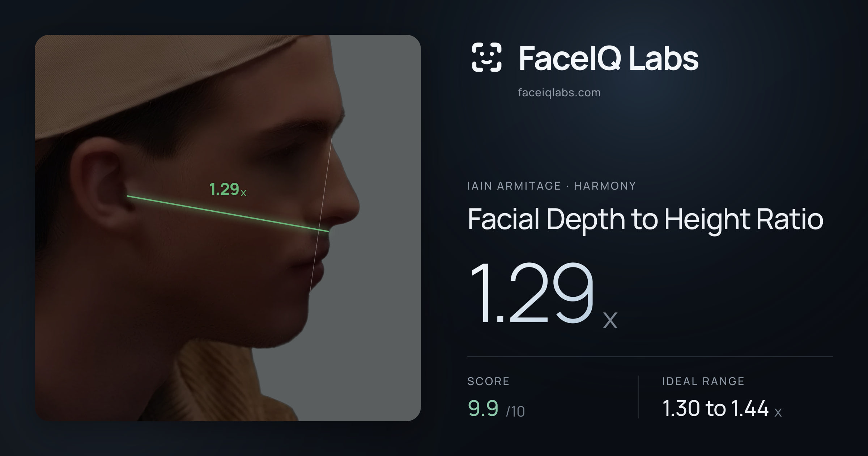Open the faceiqlabs.com link

click(x=559, y=93)
